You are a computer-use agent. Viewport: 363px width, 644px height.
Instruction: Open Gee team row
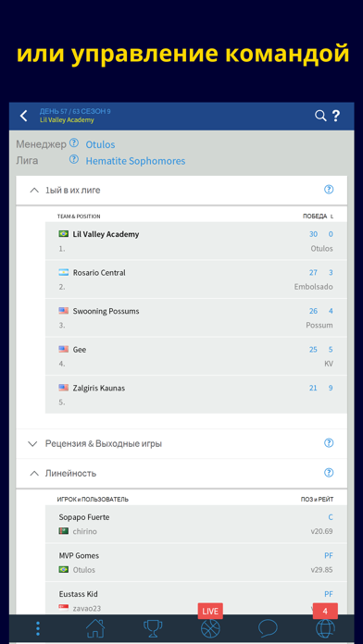tap(196, 356)
